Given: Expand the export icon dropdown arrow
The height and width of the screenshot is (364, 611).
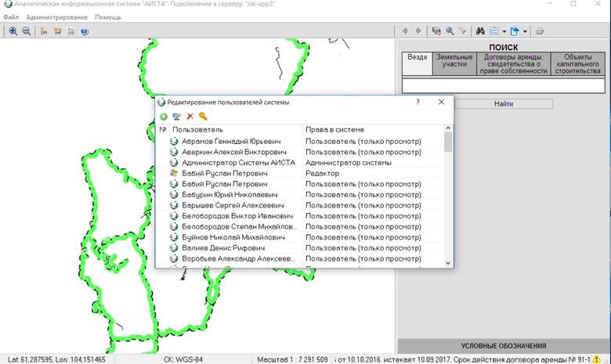Looking at the screenshot, I should pyautogui.click(x=525, y=31).
